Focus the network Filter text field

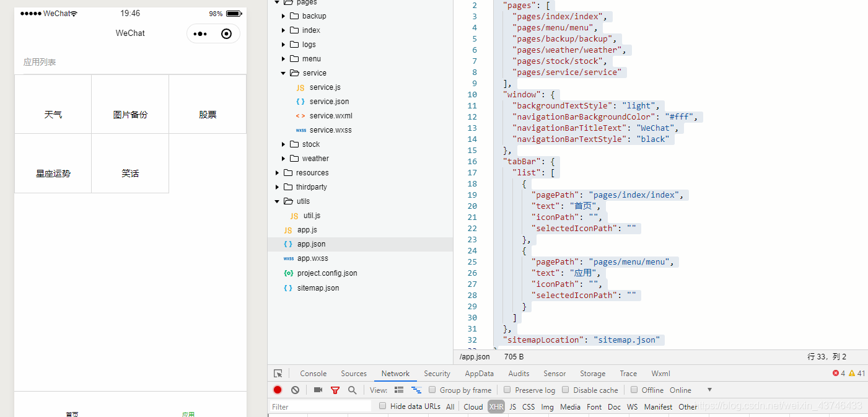pyautogui.click(x=320, y=406)
